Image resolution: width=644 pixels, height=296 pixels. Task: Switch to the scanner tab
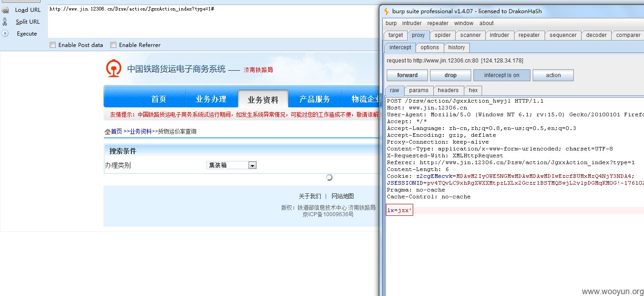(x=470, y=35)
